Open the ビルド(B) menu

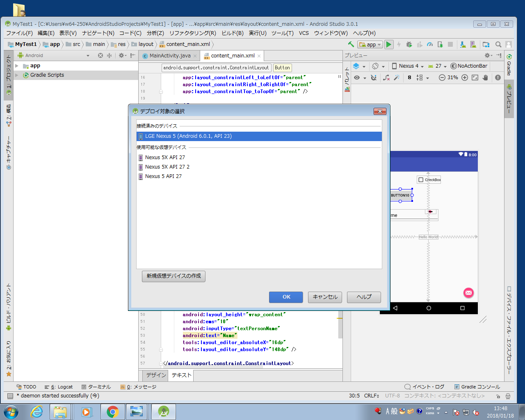233,33
